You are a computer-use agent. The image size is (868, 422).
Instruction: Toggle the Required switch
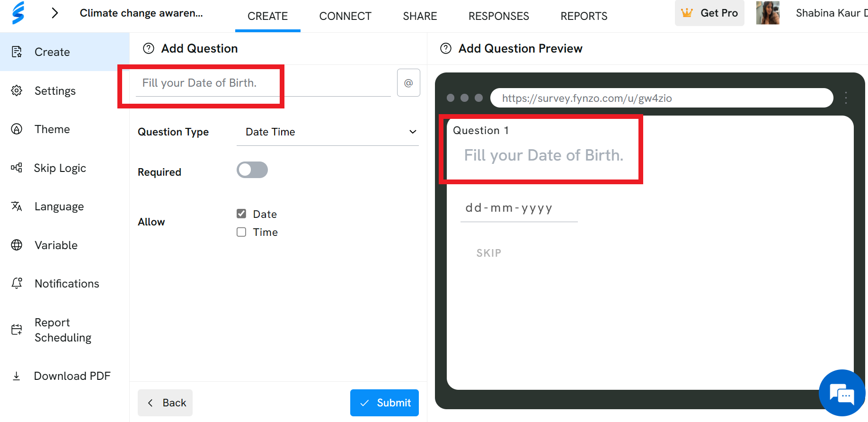point(252,170)
